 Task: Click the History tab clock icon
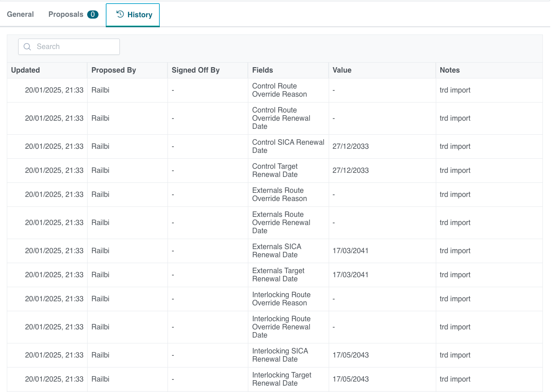[120, 15]
